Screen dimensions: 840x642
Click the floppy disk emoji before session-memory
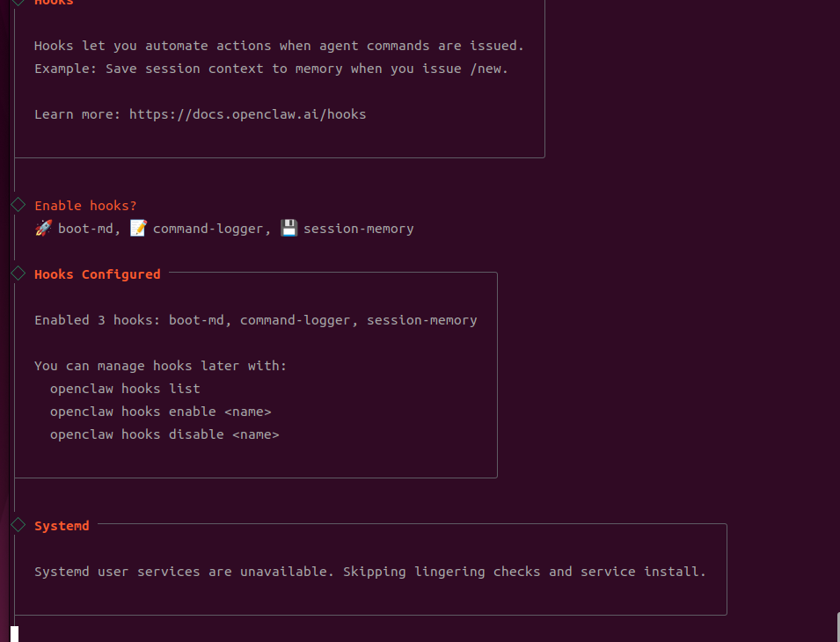coord(289,229)
